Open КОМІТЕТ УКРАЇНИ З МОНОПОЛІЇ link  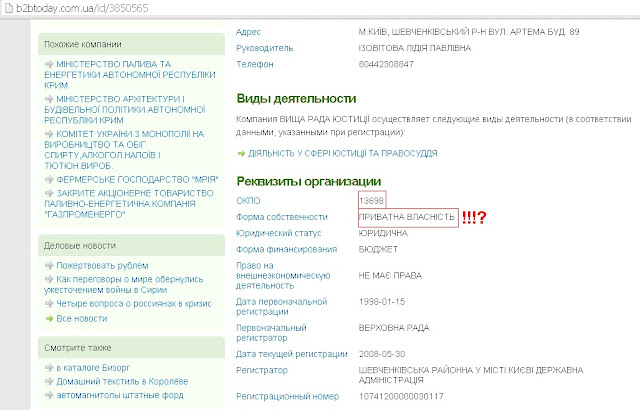click(x=124, y=150)
